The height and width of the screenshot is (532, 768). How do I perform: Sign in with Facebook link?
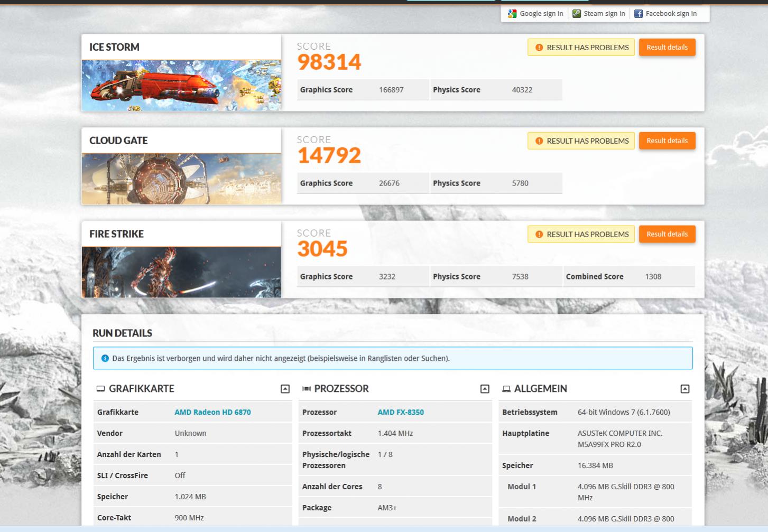(671, 14)
